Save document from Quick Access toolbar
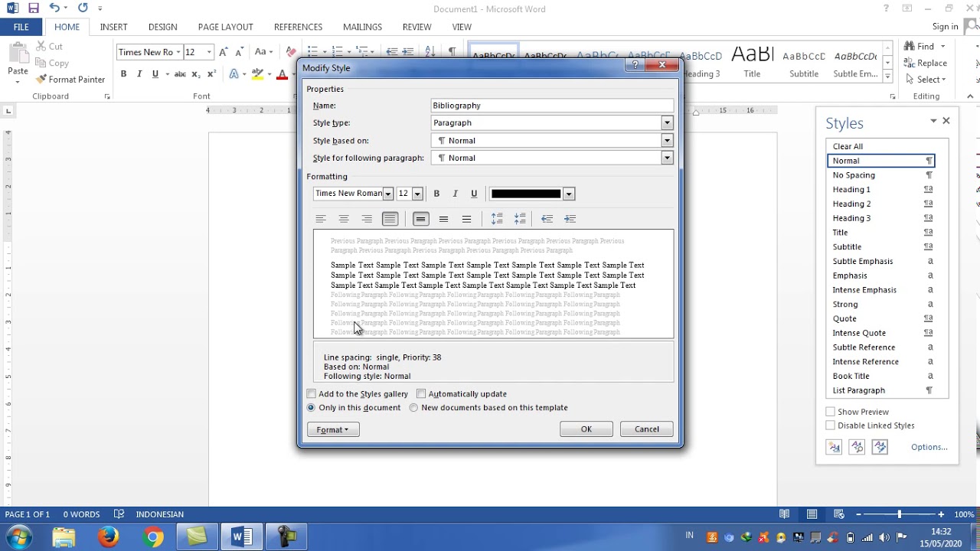This screenshot has height=551, width=980. pos(33,8)
